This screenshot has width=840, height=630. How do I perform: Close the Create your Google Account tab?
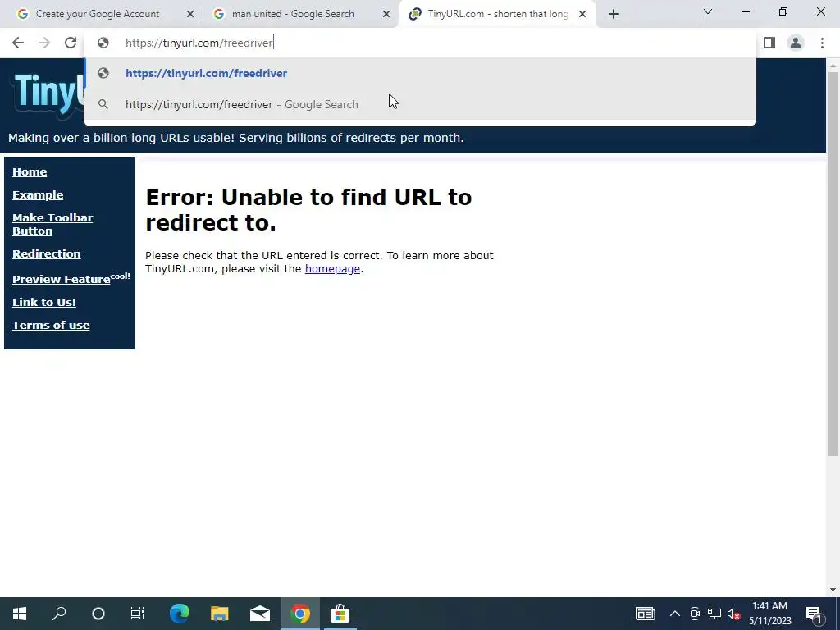190,15
